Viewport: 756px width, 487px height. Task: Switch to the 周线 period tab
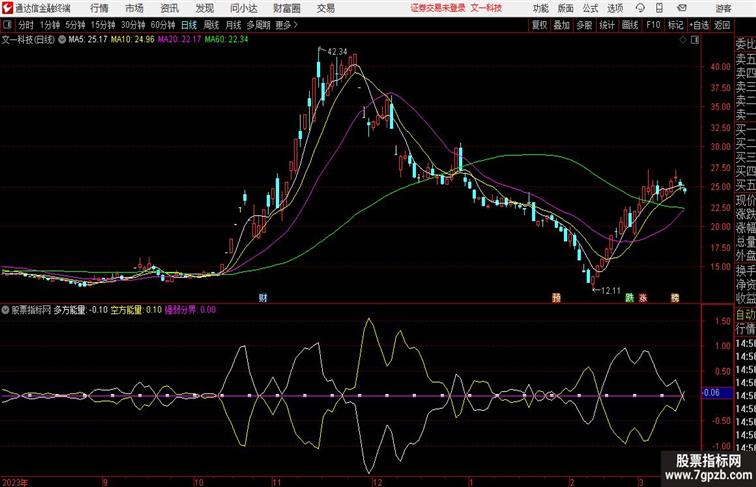[211, 25]
